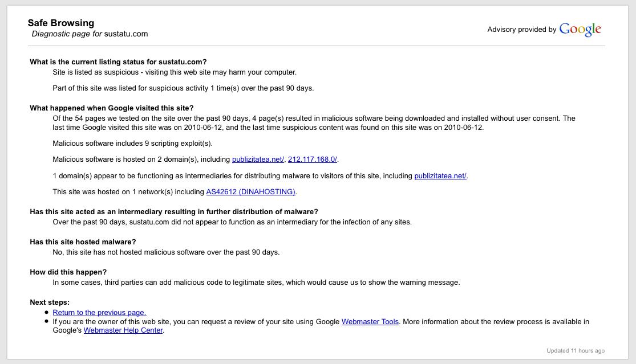Click 'Site is listed as suspicious' status text
The height and width of the screenshot is (364, 636).
[175, 72]
